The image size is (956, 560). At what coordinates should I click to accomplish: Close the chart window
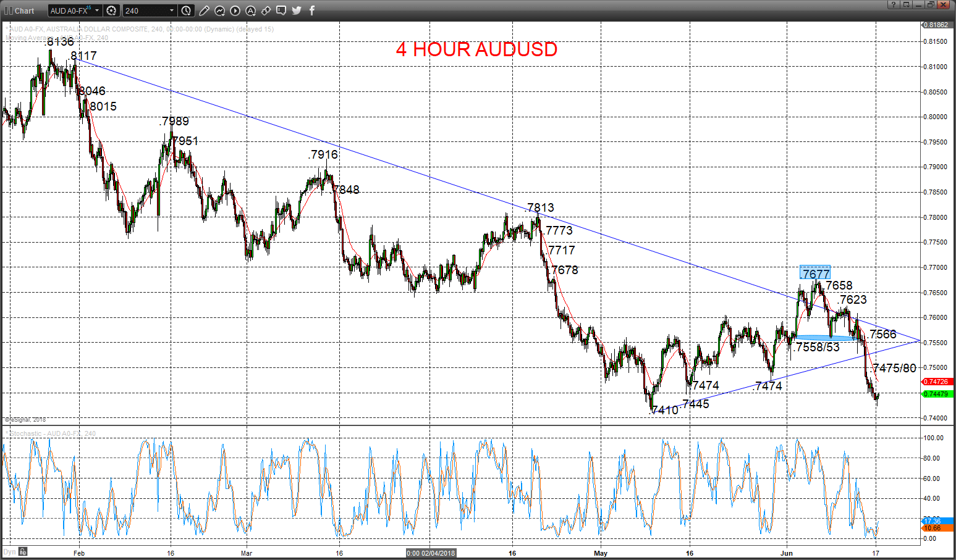[943, 4]
